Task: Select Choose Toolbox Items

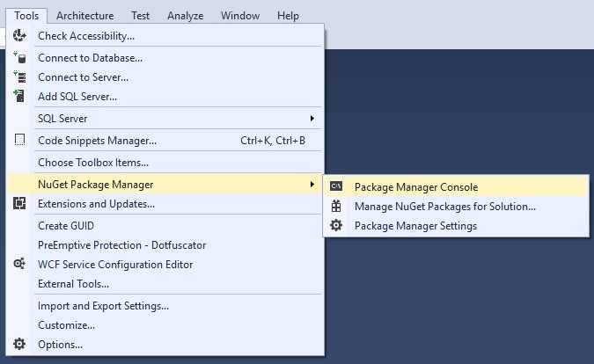Action: (93, 163)
